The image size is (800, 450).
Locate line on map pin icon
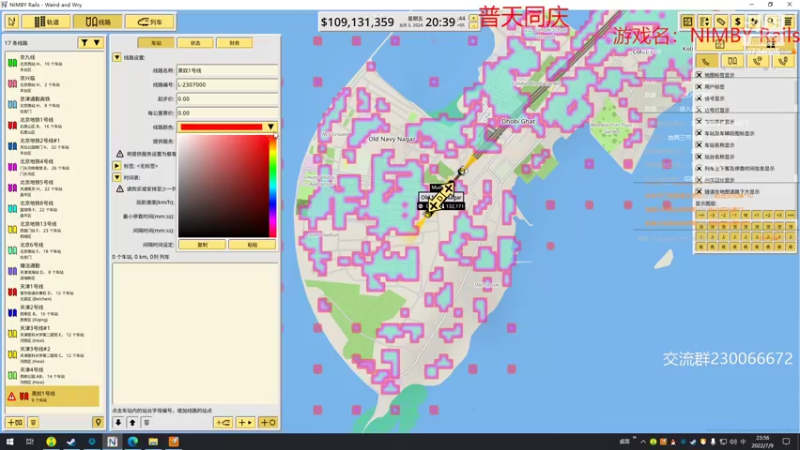98,422
